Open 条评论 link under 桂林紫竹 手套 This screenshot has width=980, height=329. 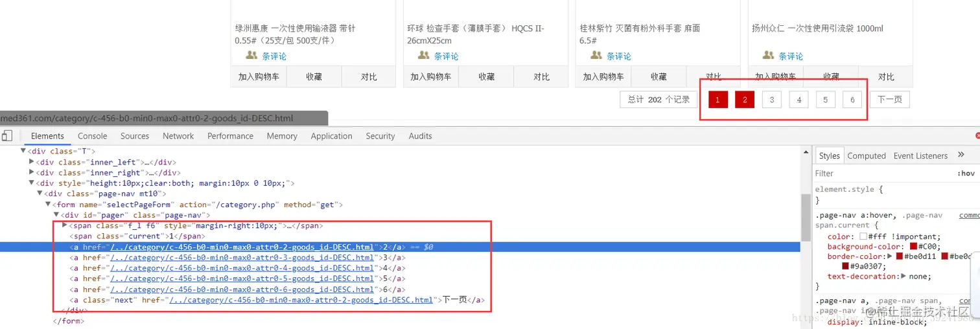coord(618,56)
